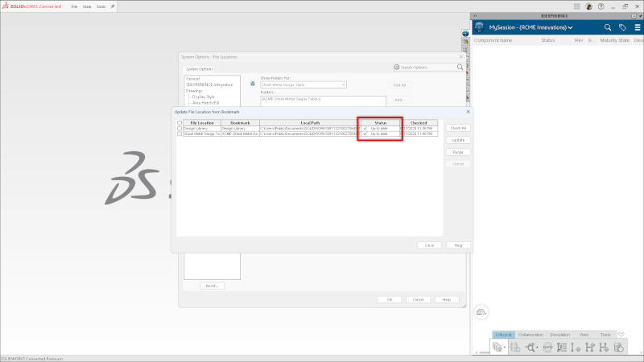
Task: Select Area Hatch/Fill in options tree
Action: (205, 103)
